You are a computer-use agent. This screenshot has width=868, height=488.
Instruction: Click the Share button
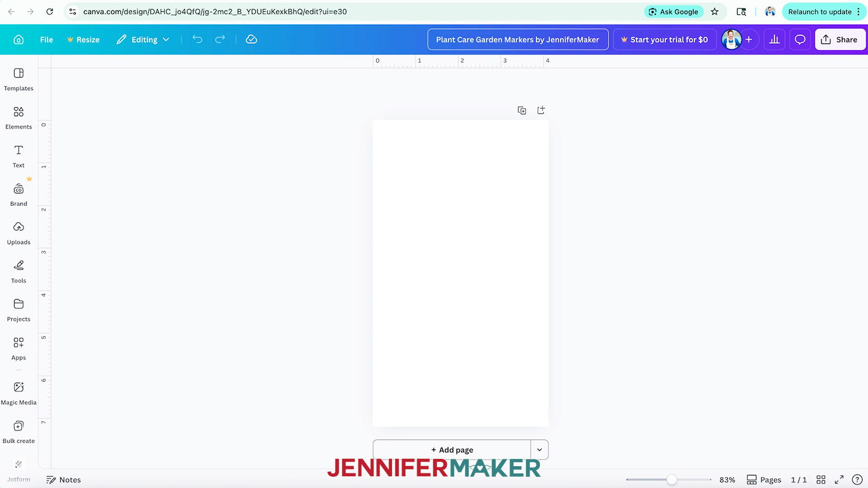(840, 40)
